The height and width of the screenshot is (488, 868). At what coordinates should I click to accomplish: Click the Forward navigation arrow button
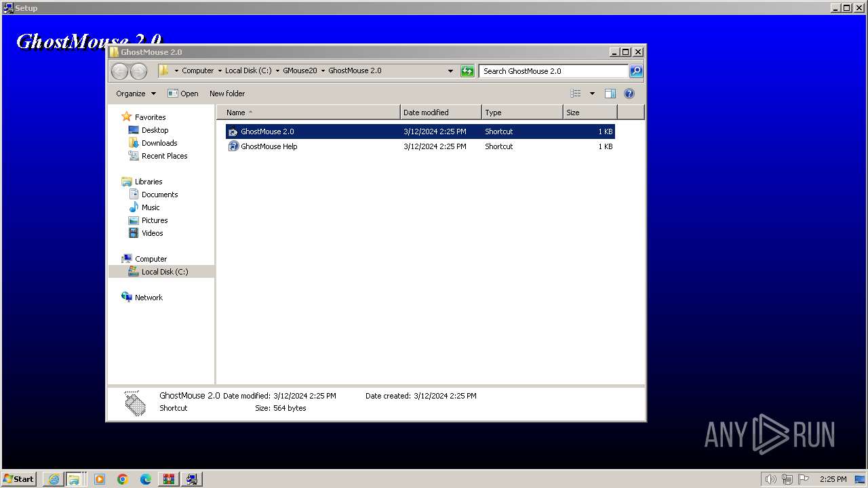coord(138,71)
